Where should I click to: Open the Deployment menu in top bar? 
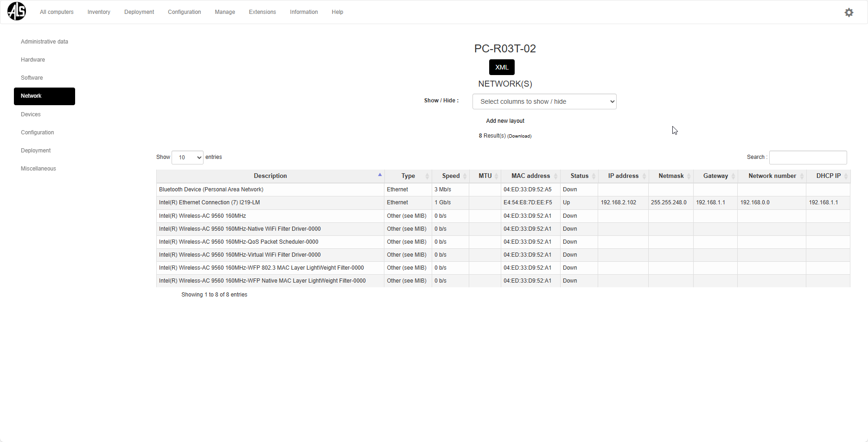pyautogui.click(x=139, y=12)
